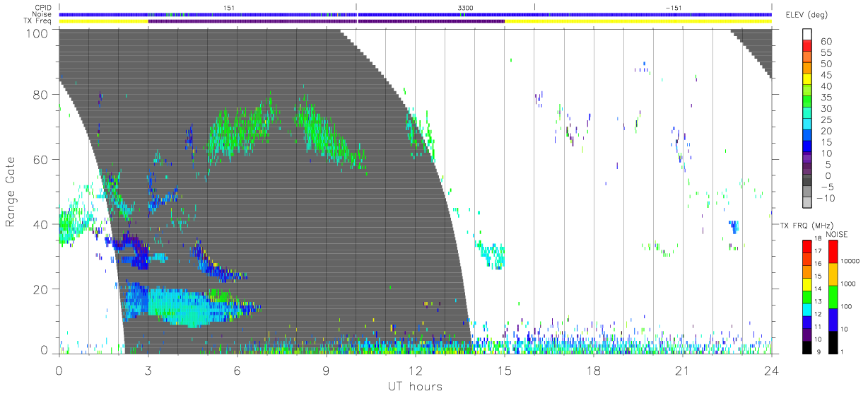
Task: Click Range Gate tick label '80'
Action: click(41, 94)
